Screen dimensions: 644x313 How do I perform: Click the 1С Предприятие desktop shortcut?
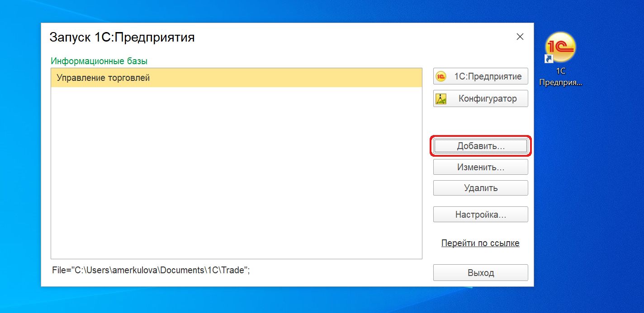[561, 59]
